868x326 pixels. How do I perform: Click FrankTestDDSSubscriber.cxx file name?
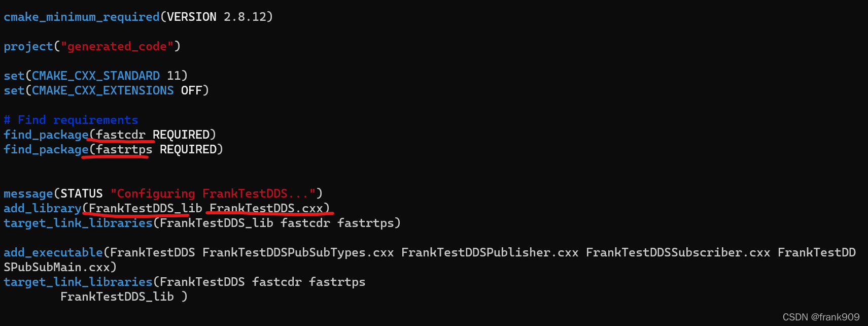[678, 252]
